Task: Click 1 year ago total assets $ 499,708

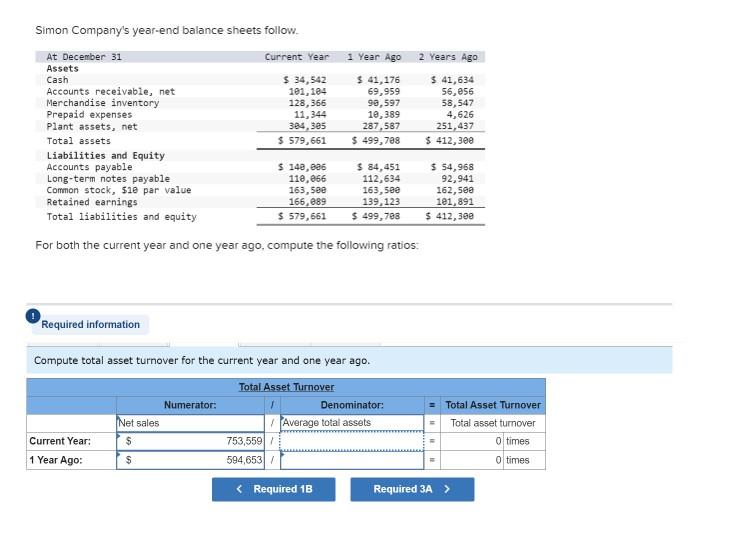Action: (376, 140)
